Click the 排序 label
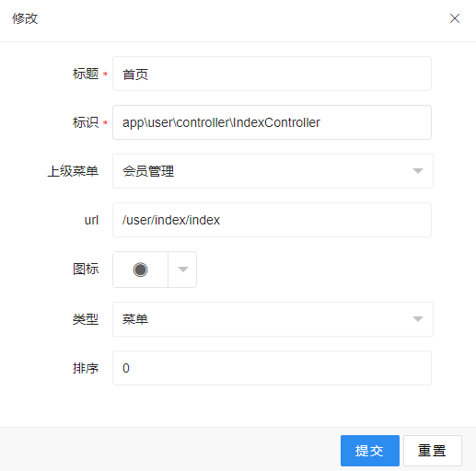Image resolution: width=476 pixels, height=471 pixels. point(86,368)
